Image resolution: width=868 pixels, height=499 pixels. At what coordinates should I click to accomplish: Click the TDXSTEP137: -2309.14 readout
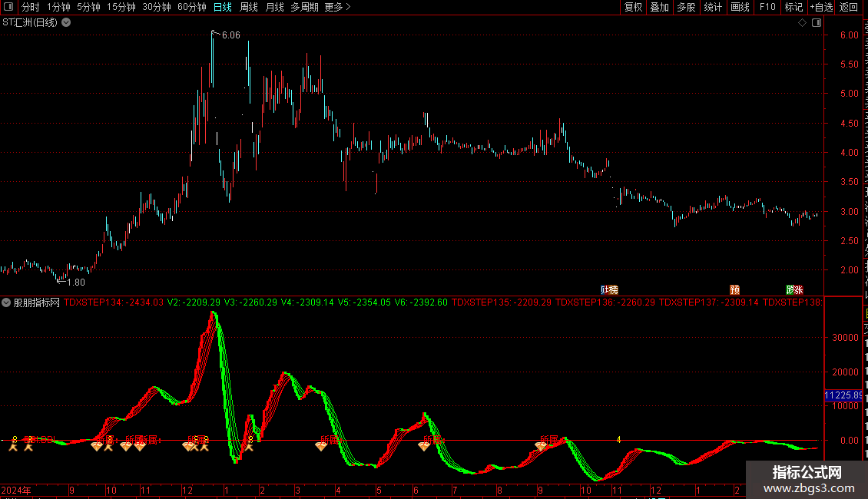(708, 302)
